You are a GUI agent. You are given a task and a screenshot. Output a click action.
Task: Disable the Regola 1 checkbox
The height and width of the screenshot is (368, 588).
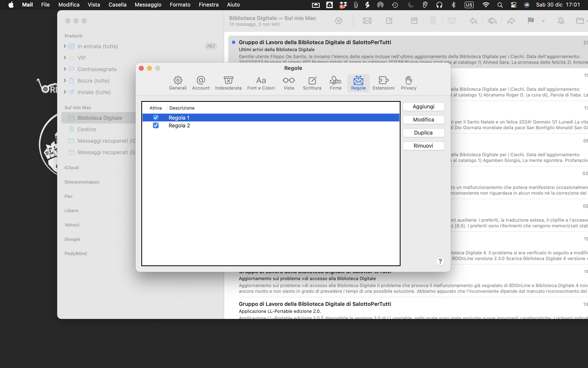coord(156,118)
